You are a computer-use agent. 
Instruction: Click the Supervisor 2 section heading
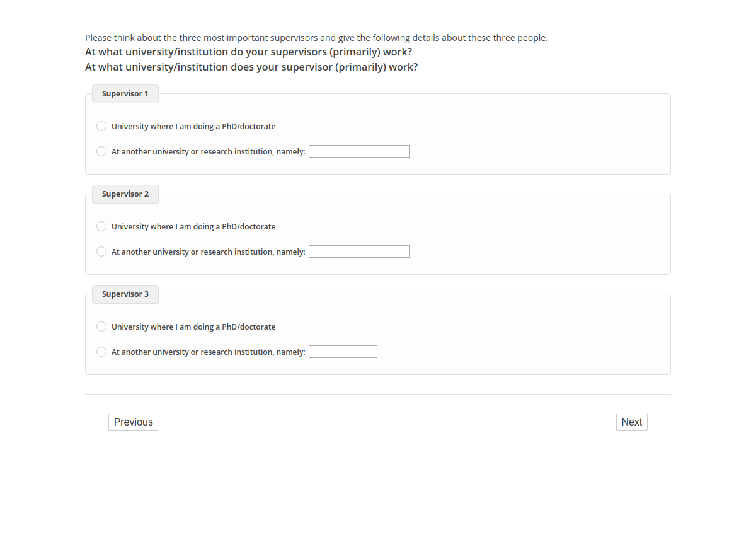[x=125, y=194]
